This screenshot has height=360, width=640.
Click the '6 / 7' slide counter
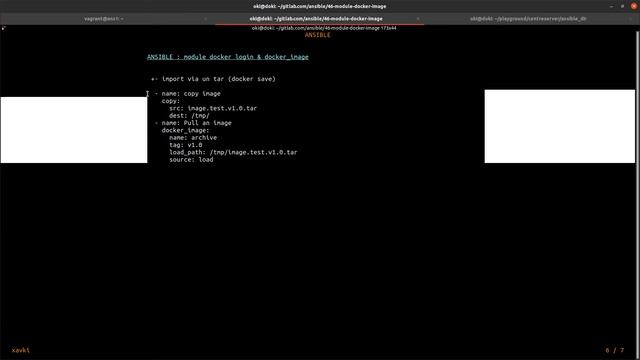(x=615, y=350)
